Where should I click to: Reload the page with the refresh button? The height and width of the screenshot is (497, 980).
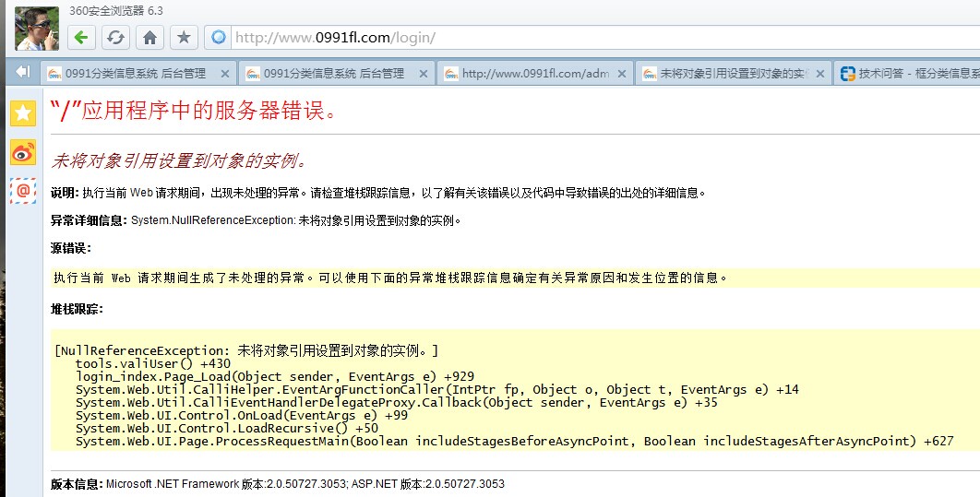click(115, 38)
